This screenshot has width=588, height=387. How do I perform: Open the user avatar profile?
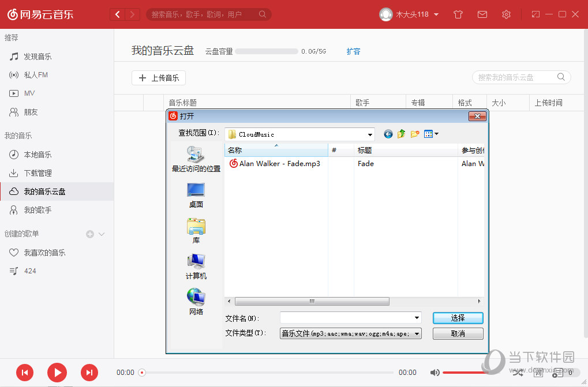click(x=385, y=14)
